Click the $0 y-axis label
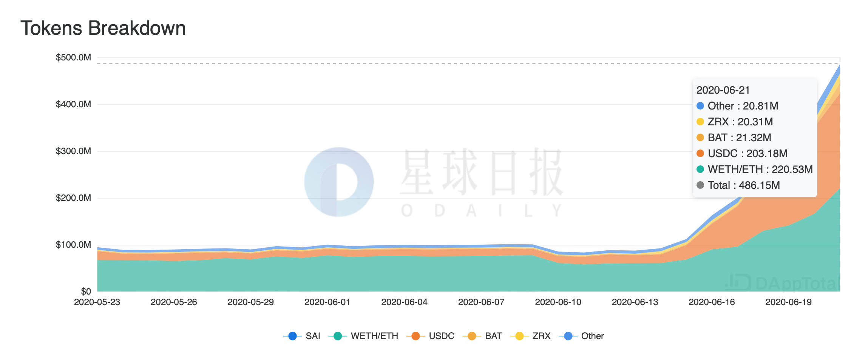 coord(86,292)
